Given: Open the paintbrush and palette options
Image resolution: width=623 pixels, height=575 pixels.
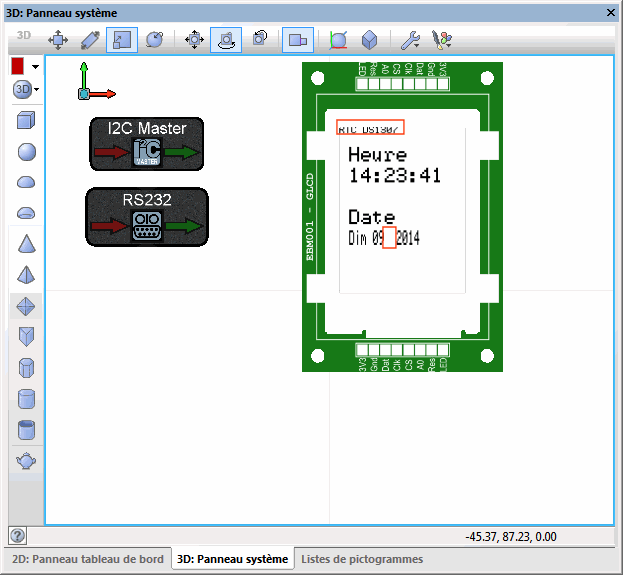Looking at the screenshot, I should pos(442,40).
